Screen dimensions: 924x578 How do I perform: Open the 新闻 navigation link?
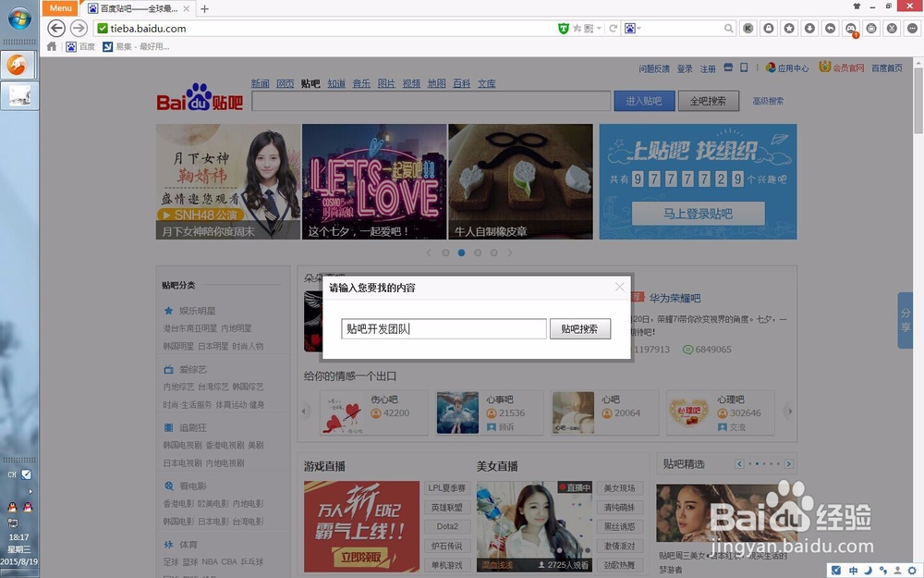[260, 84]
